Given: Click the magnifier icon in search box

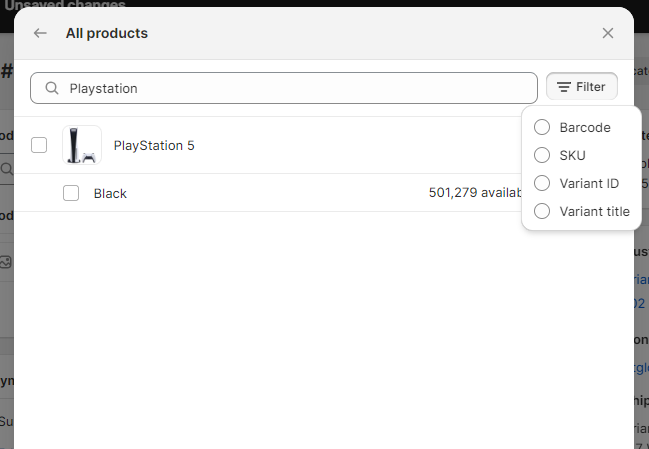Looking at the screenshot, I should coord(52,88).
